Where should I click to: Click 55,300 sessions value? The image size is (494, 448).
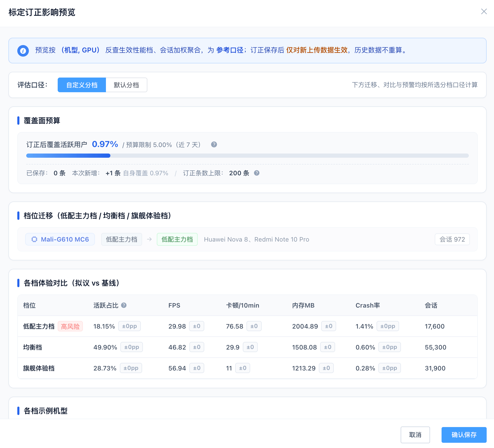436,347
